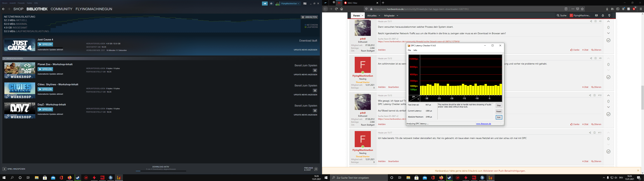Click Windows search box 'Zur Suche Text hier eingeben'

[359, 178]
